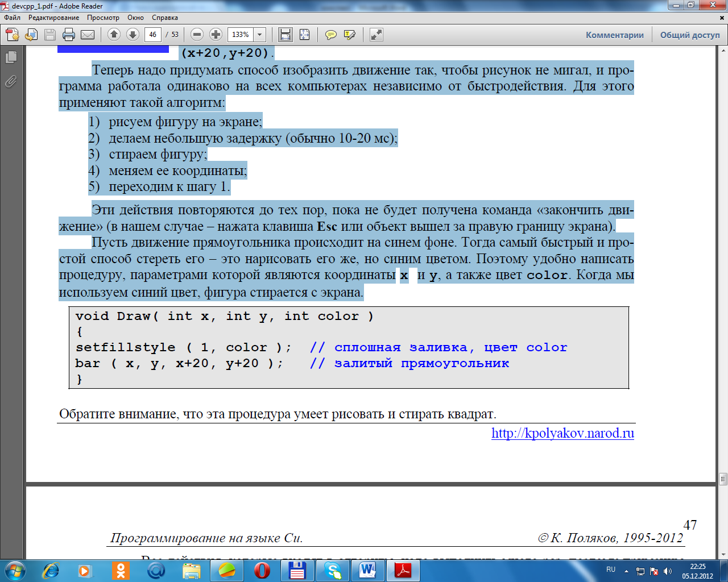Go to previous page with up arrow
Viewport: 728px width, 582px height.
click(x=114, y=35)
